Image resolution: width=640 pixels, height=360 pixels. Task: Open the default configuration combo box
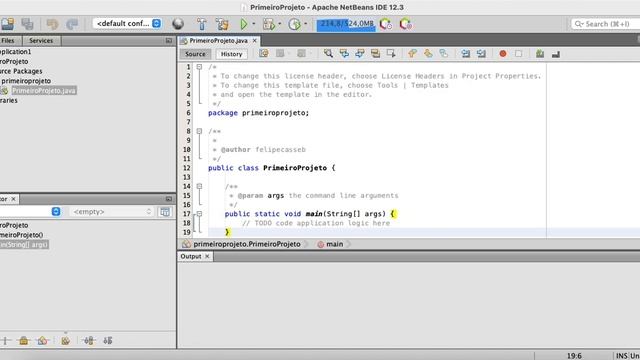point(127,24)
